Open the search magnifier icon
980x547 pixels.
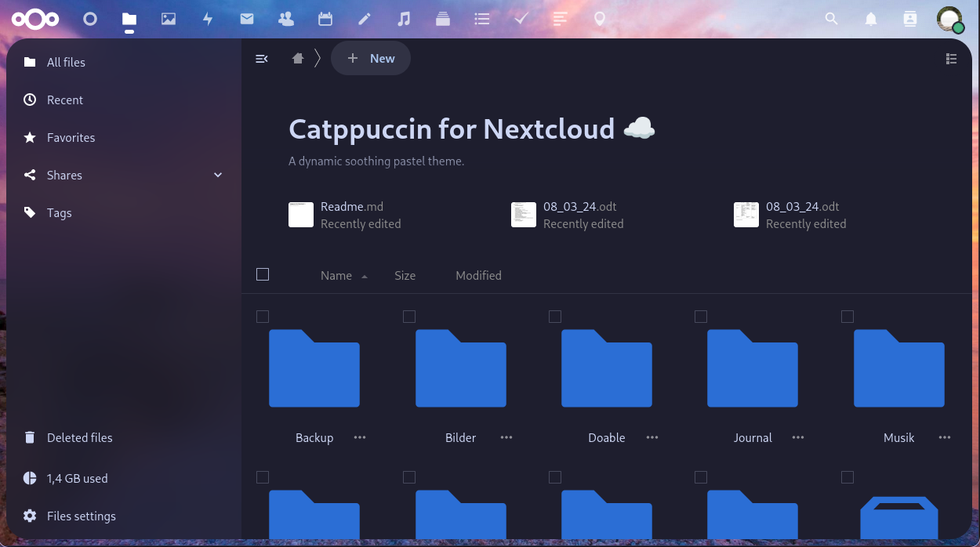832,19
